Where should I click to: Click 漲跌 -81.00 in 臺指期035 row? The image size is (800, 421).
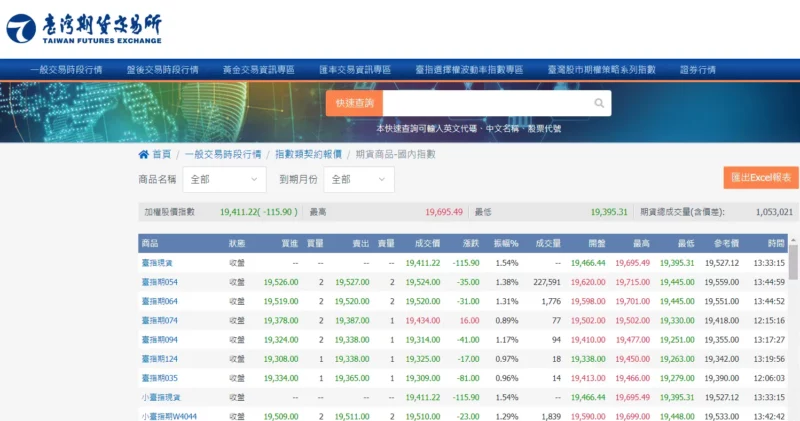pyautogui.click(x=466, y=378)
